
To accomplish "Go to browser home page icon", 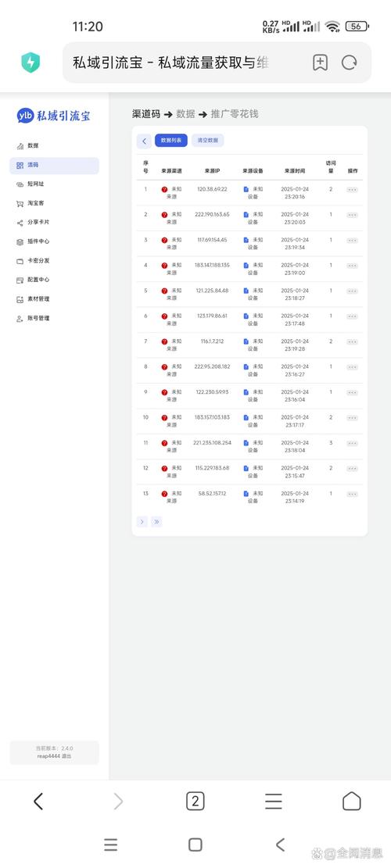I will (x=352, y=801).
